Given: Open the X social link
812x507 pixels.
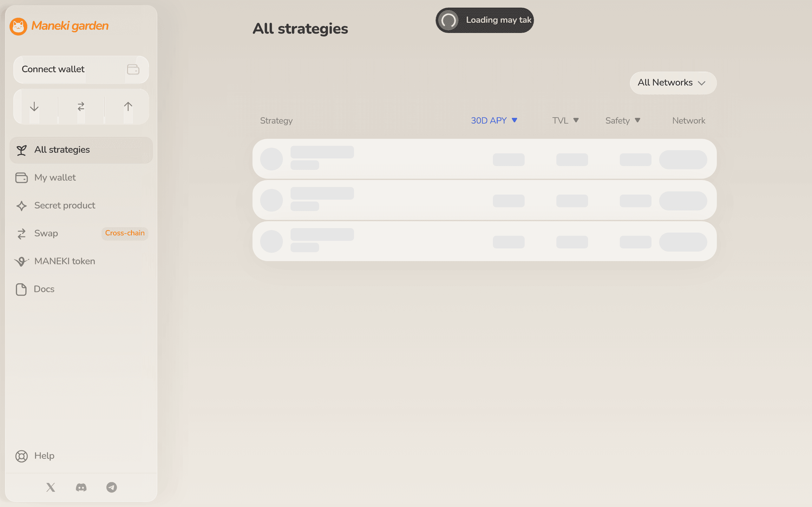Looking at the screenshot, I should tap(51, 487).
